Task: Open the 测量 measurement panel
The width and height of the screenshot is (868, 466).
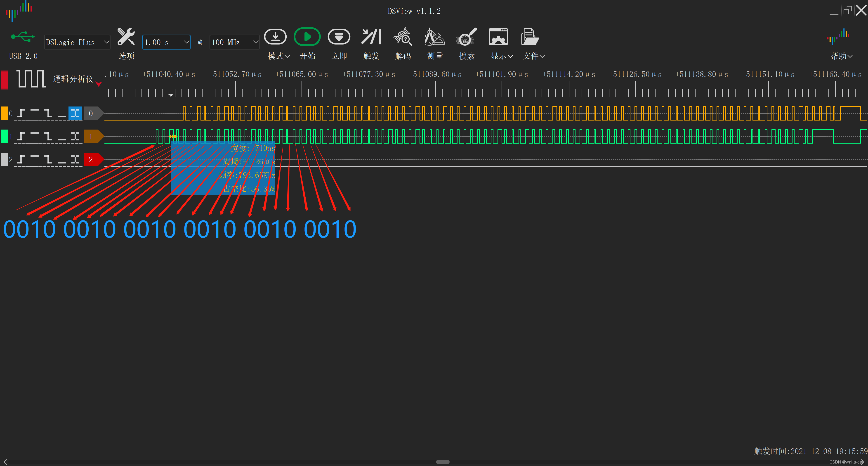Action: point(435,37)
